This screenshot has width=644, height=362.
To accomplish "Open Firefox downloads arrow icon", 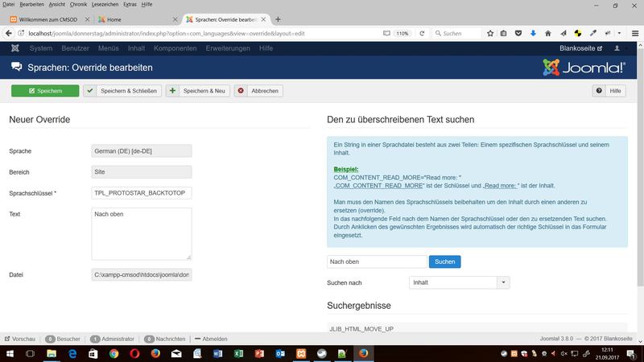I will point(532,34).
